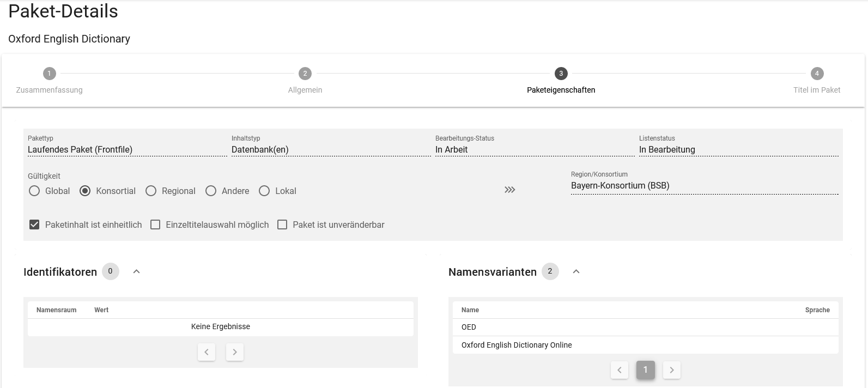This screenshot has height=388, width=868.
Task: Uncheck Paketinhalt ist einheitlich checkbox
Action: pos(34,225)
